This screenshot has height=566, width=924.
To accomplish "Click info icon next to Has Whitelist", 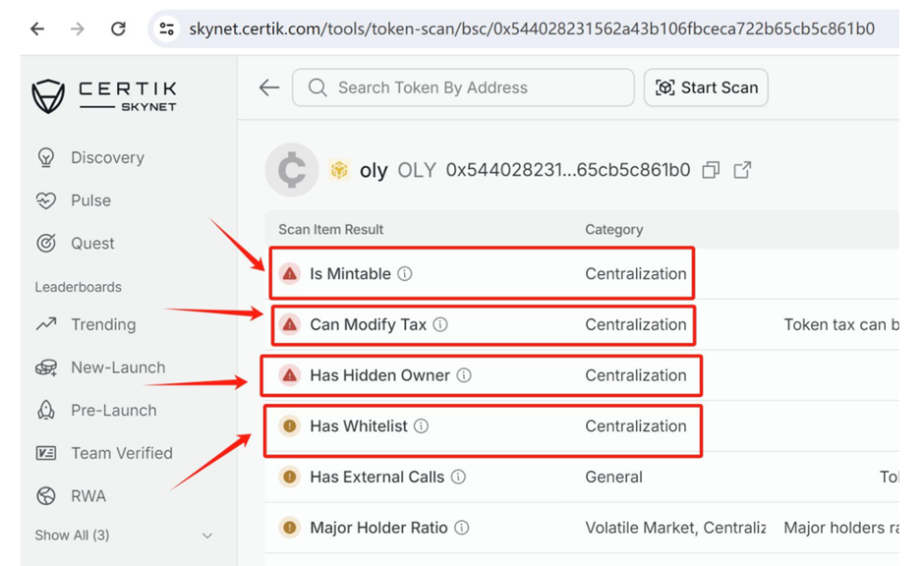I will (x=421, y=426).
